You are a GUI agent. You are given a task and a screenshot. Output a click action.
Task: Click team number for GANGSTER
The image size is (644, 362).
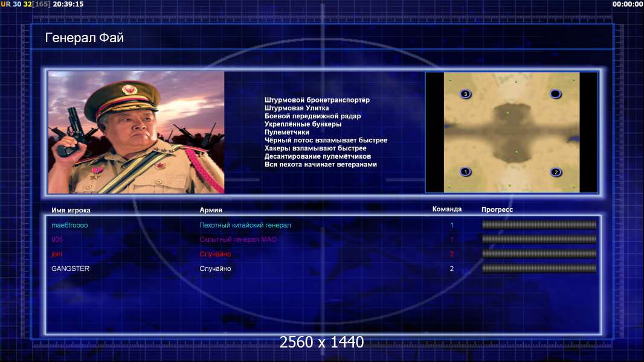coord(451,268)
